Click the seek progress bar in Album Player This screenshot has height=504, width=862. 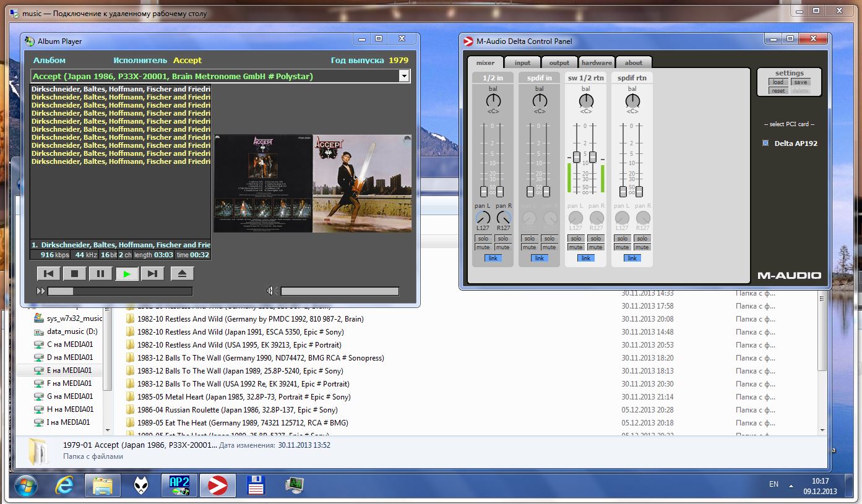tap(120, 291)
